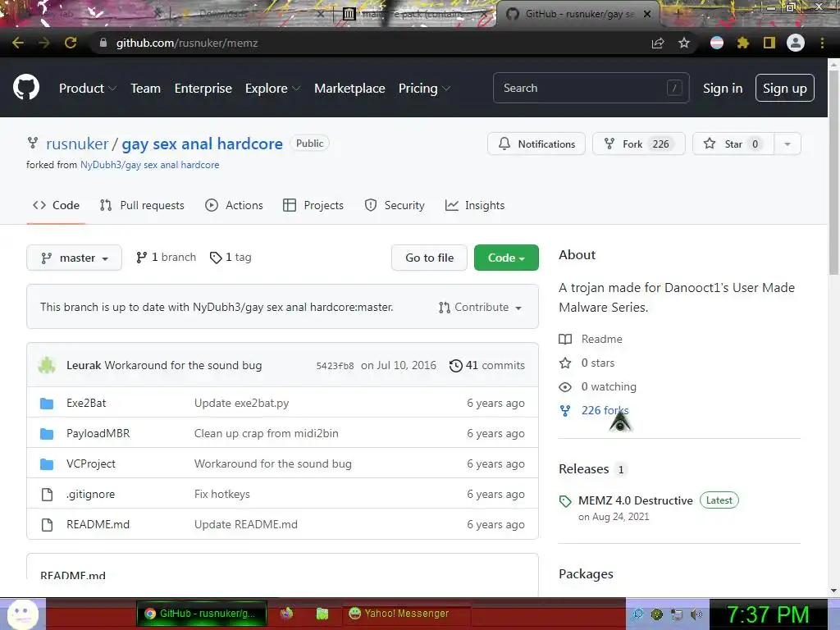The image size is (840, 630).
Task: Open the browser profile avatar
Action: tap(796, 43)
